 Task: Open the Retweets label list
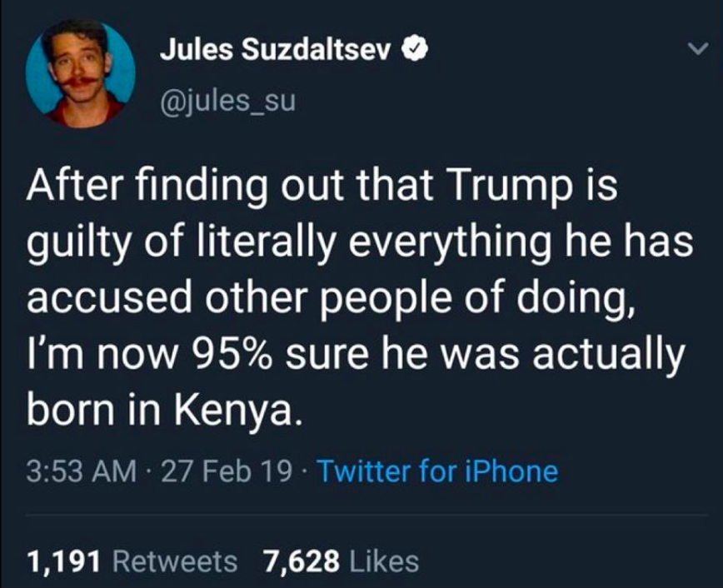coord(175,561)
